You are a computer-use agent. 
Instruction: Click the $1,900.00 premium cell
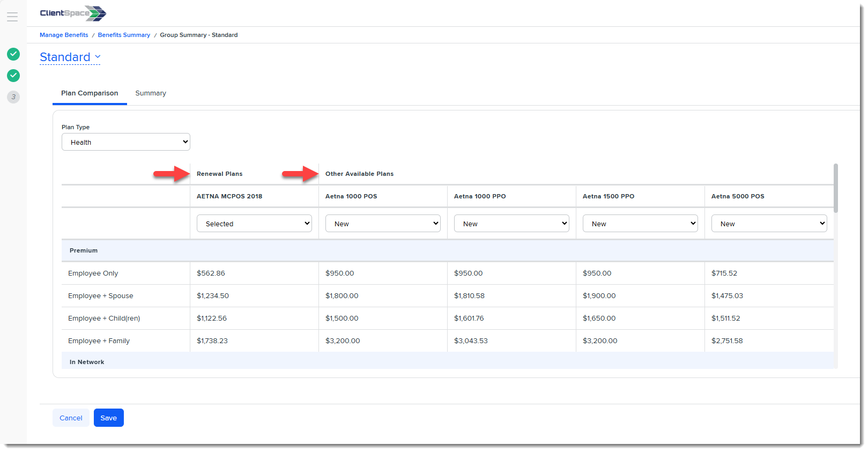pos(599,295)
